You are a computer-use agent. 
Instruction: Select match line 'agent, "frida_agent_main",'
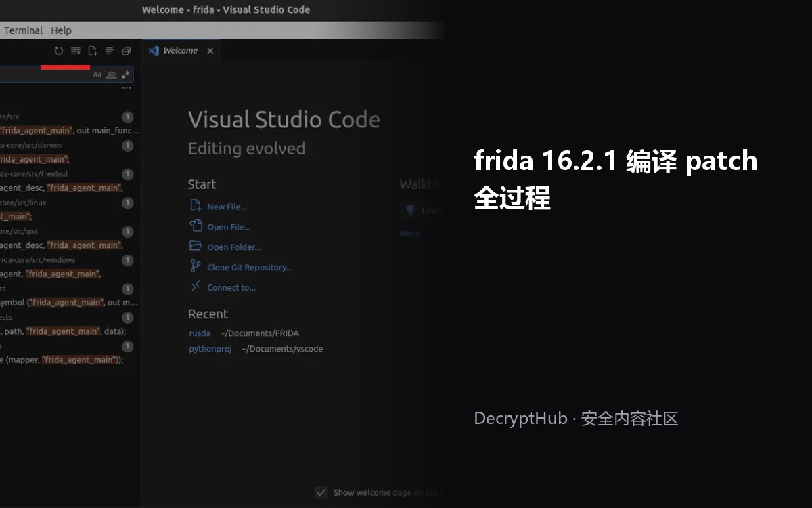(51, 274)
